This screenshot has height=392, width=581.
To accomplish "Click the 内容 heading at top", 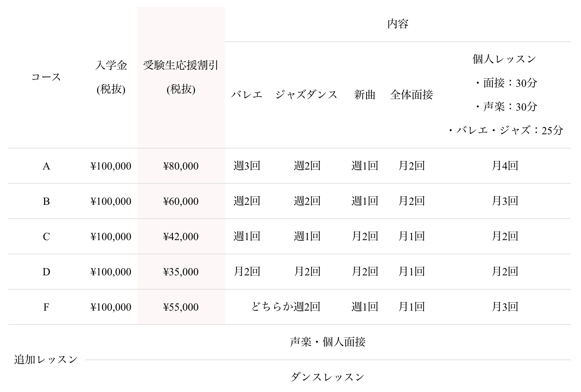I will coord(398,24).
